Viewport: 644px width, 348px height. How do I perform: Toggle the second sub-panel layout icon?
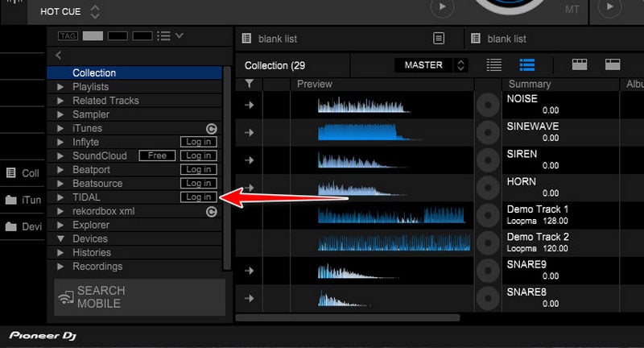click(x=613, y=64)
